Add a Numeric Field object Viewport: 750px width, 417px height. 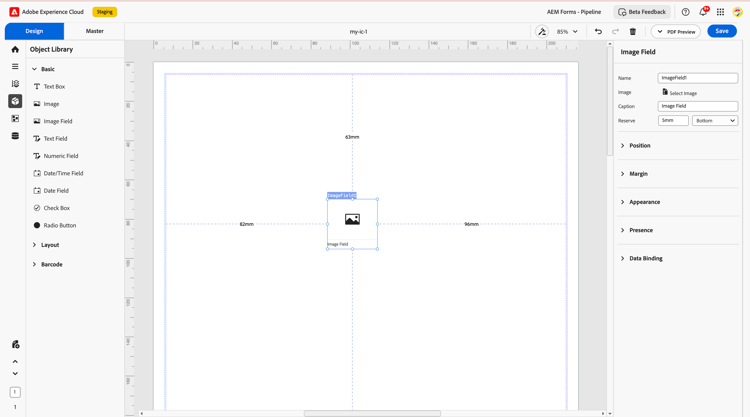pos(55,156)
